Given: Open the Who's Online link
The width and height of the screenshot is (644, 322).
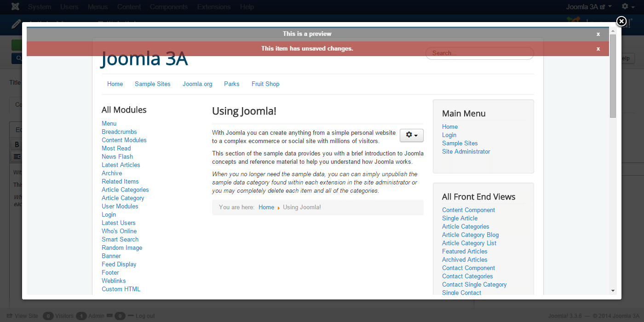Looking at the screenshot, I should coord(119,231).
